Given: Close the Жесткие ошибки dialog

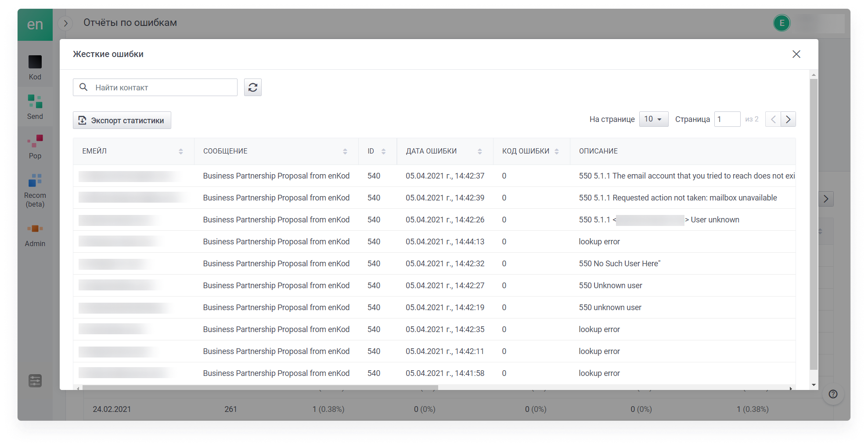Looking at the screenshot, I should pyautogui.click(x=796, y=54).
